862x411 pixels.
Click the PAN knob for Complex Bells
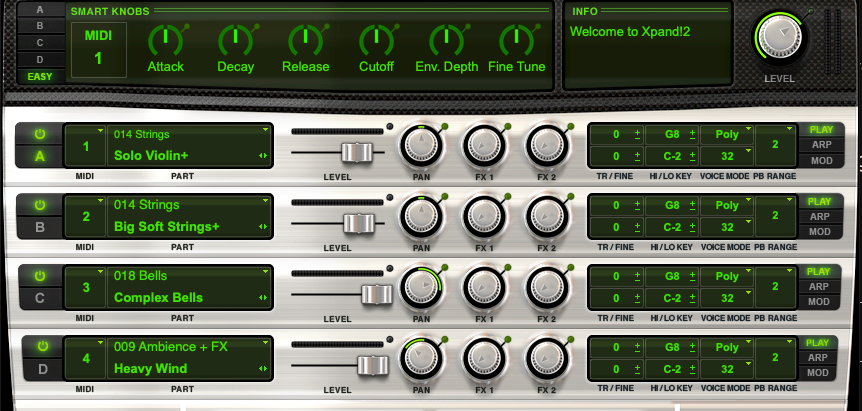pyautogui.click(x=421, y=286)
